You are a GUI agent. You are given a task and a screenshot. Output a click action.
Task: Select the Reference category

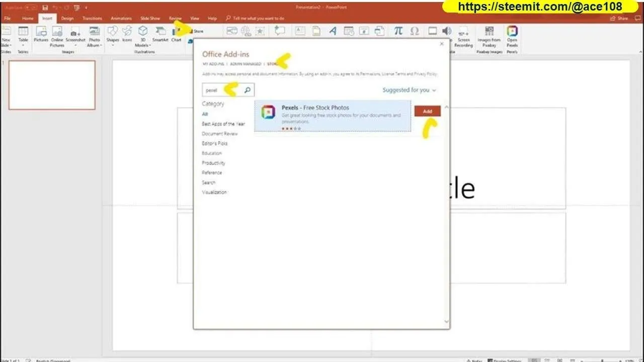(212, 172)
